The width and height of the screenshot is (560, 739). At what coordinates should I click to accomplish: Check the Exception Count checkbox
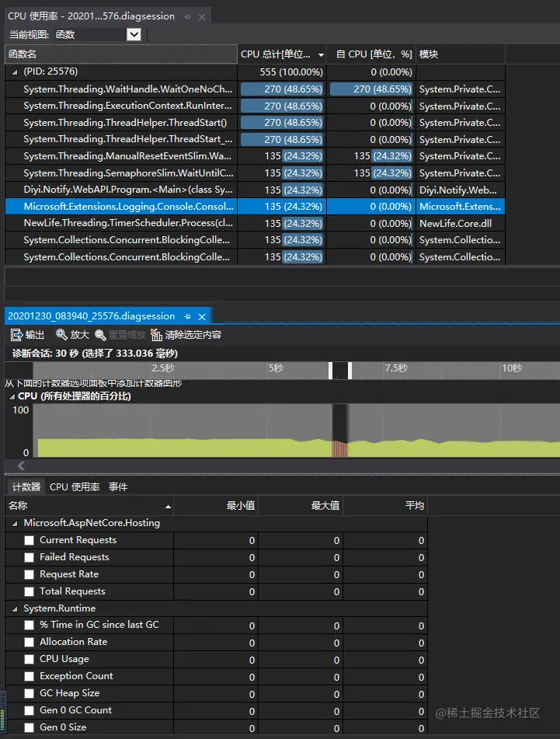[30, 676]
